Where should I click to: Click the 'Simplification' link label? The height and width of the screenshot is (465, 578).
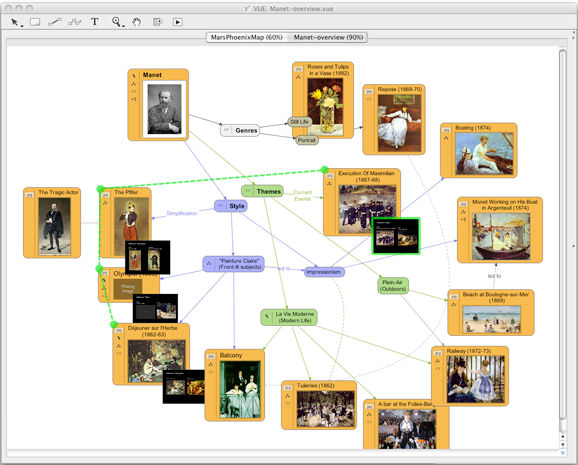click(x=181, y=213)
